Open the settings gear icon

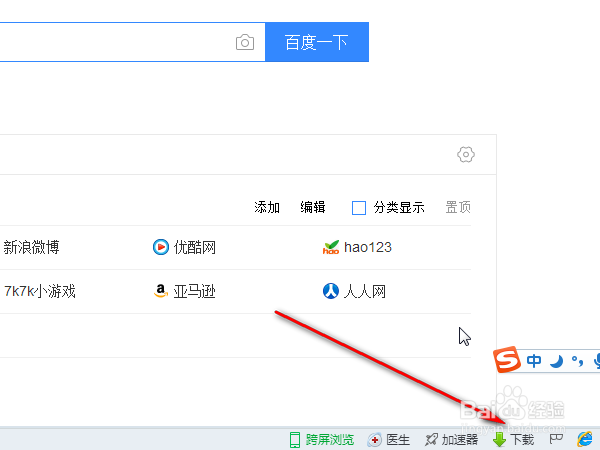point(466,155)
